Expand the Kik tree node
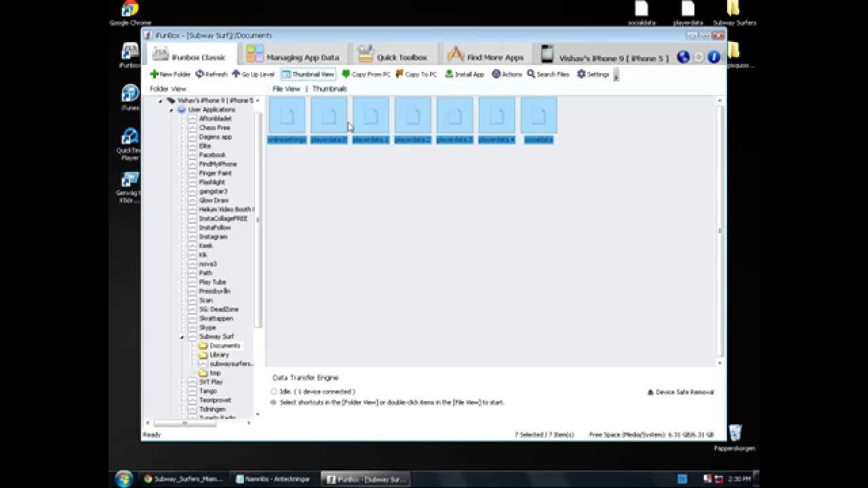 pos(182,255)
